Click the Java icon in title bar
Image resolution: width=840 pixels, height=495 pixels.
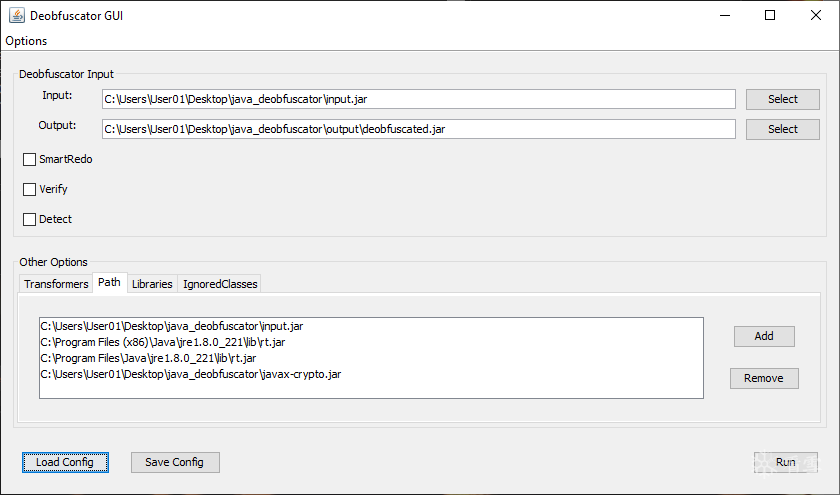pyautogui.click(x=18, y=16)
